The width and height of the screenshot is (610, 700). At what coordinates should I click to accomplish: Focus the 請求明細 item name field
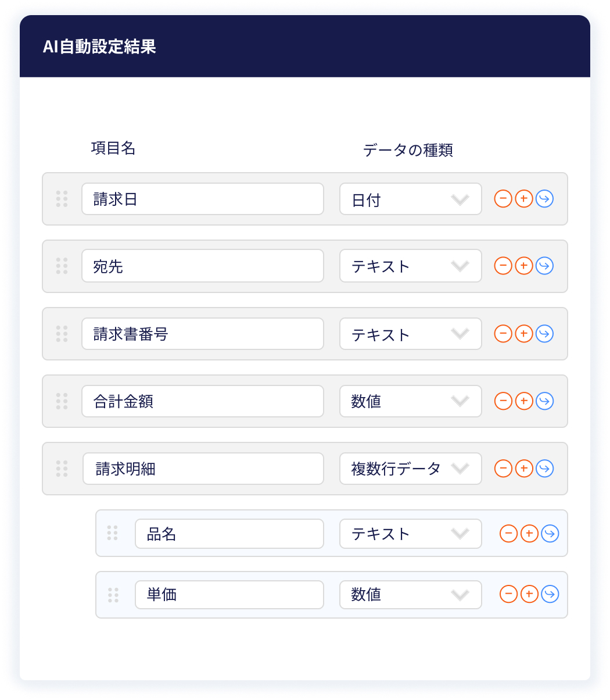coord(203,469)
